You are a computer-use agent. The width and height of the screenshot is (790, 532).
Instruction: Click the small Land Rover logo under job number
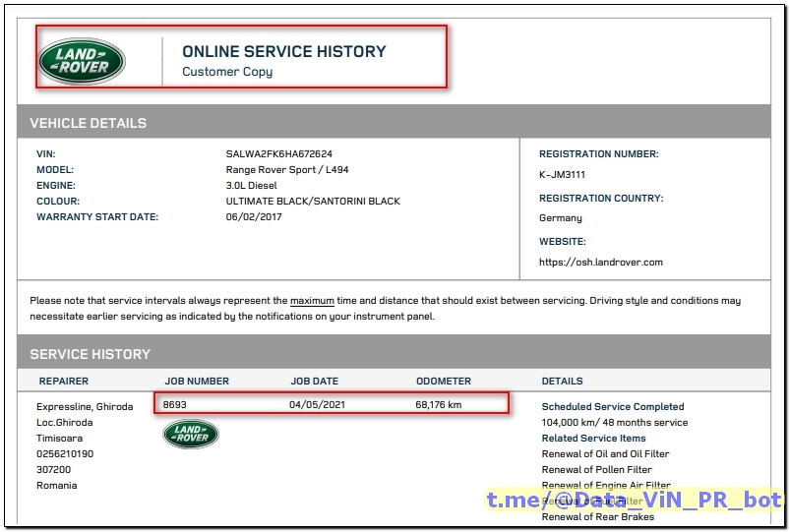click(191, 434)
